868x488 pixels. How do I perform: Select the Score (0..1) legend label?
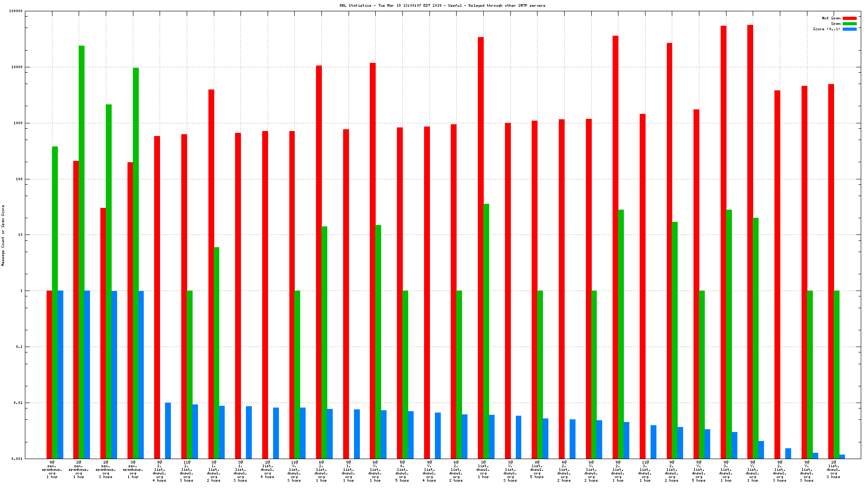[826, 29]
